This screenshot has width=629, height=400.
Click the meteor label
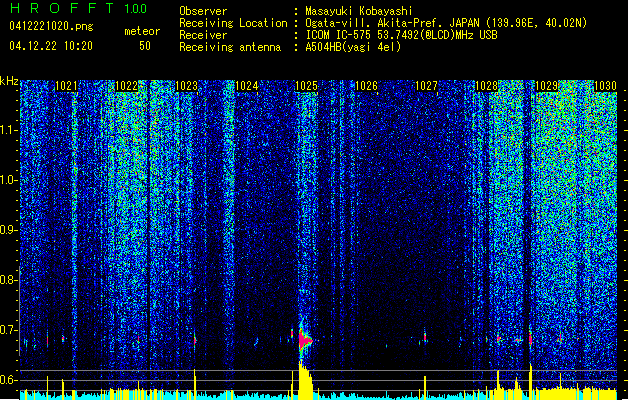coord(142,31)
